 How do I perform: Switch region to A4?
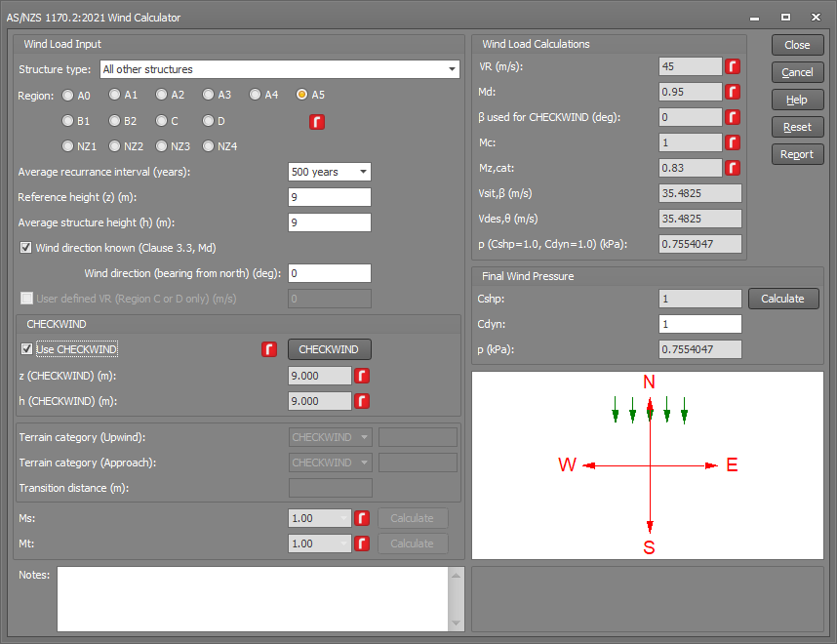(256, 95)
